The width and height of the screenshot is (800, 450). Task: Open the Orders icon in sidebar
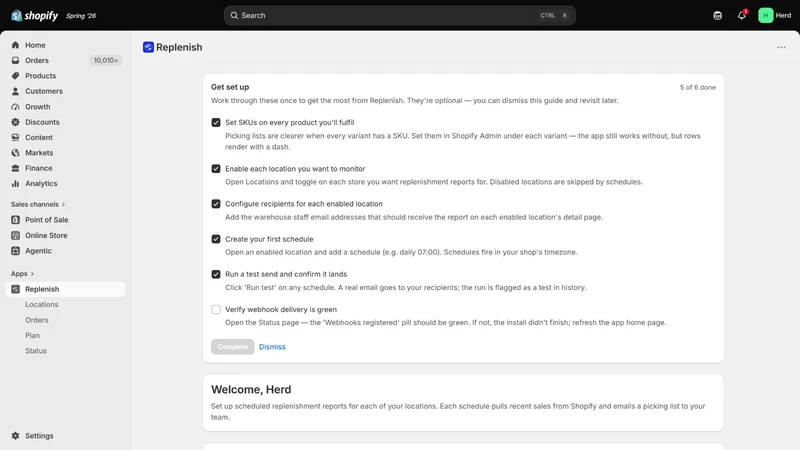15,60
